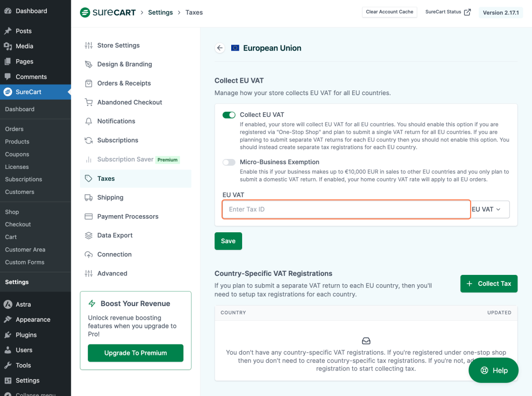
Task: Open Plugins in WordPress admin menu
Action: (x=26, y=335)
